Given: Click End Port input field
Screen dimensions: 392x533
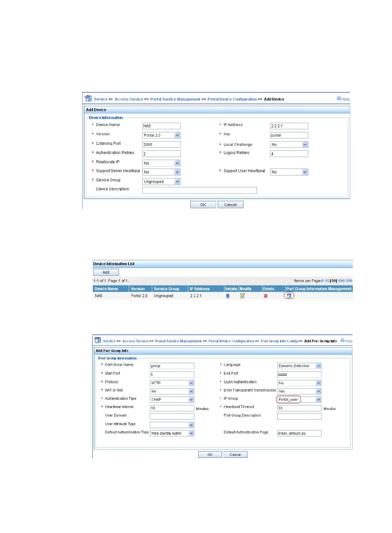Looking at the screenshot, I should pos(299,374).
